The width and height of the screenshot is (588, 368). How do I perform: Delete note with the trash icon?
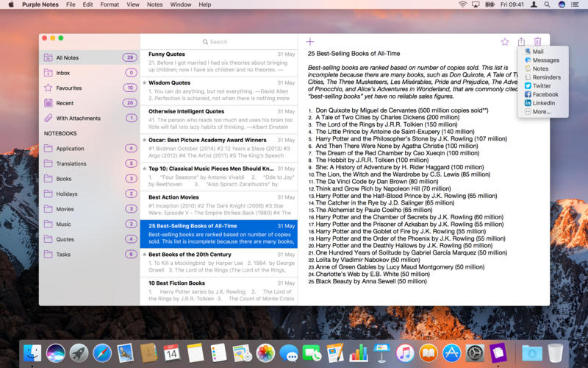click(537, 41)
